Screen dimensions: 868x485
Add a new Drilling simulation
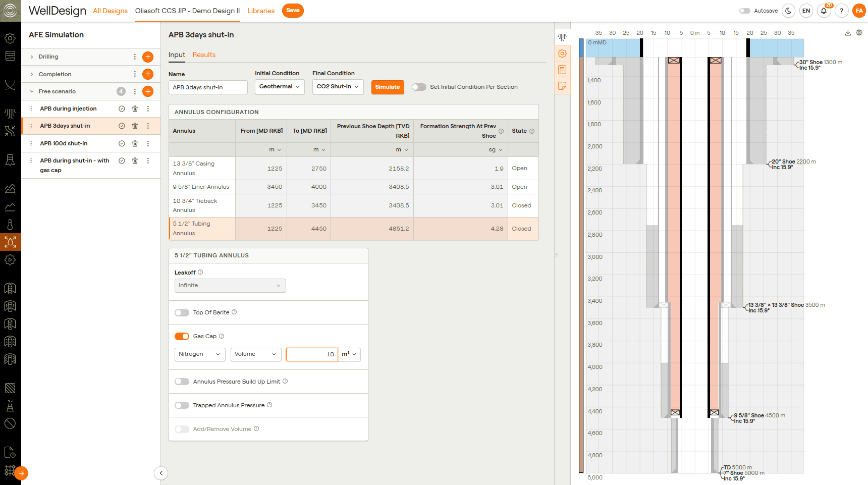[x=148, y=57]
